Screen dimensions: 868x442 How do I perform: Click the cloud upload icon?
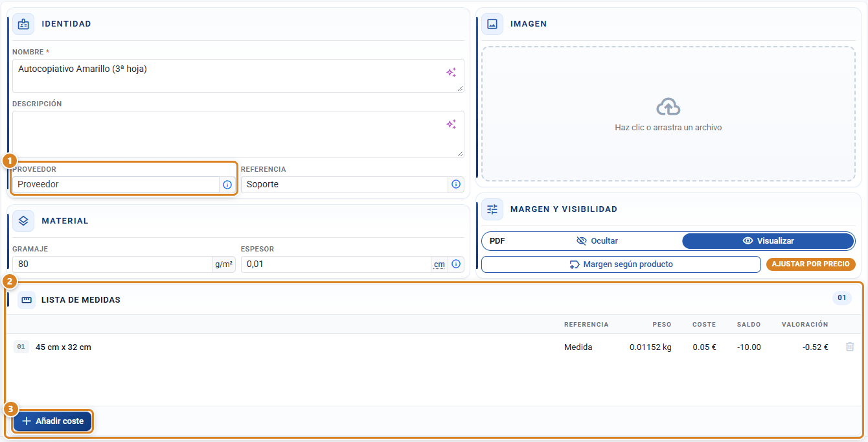pos(668,107)
